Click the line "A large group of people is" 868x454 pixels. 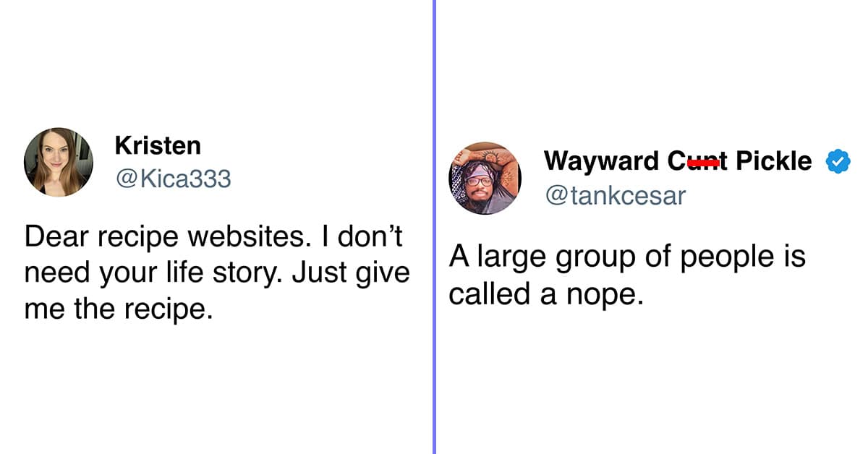(627, 257)
